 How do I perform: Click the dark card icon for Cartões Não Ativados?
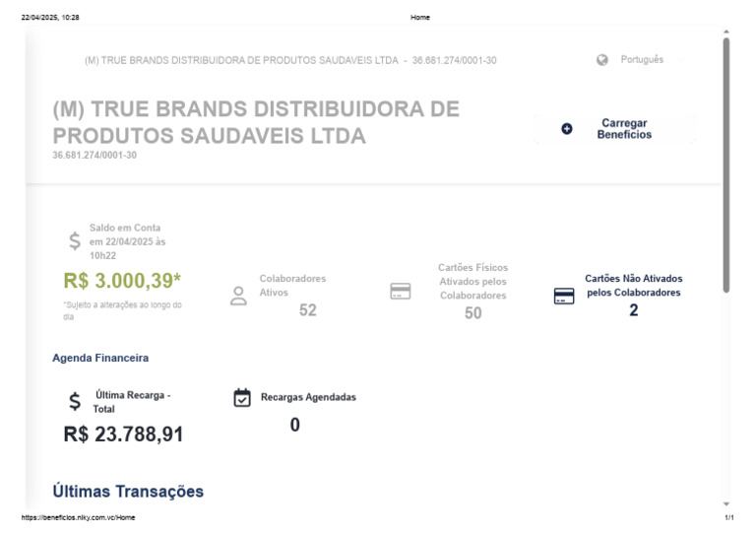pos(564,296)
